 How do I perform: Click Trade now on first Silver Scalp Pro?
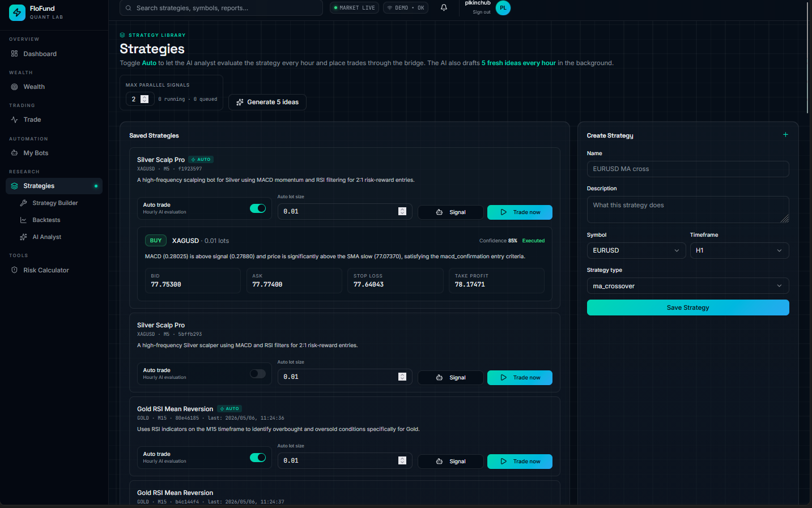coord(520,212)
